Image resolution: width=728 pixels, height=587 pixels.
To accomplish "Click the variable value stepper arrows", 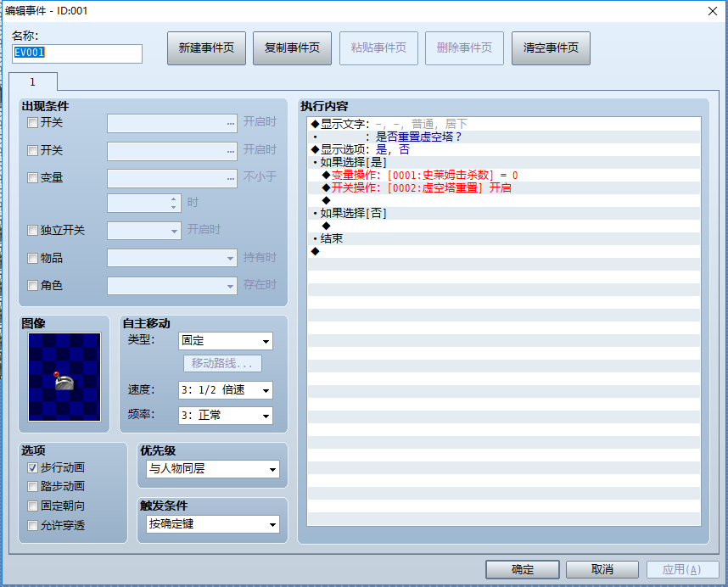I will (174, 204).
